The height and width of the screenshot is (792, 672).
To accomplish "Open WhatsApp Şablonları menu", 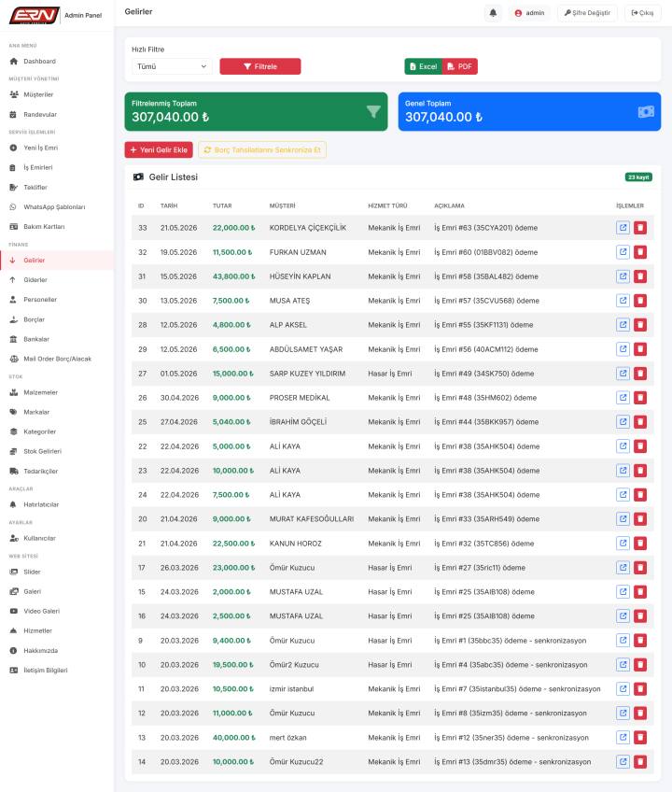I will [57, 207].
